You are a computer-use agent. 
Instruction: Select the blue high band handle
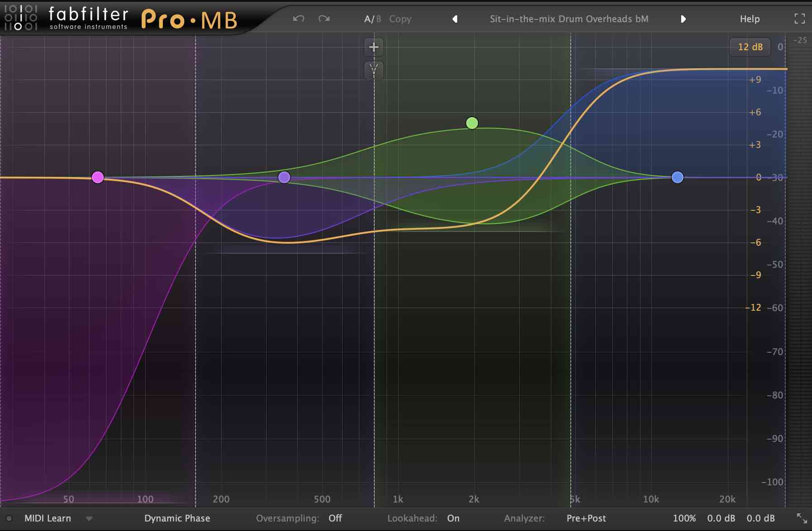pyautogui.click(x=678, y=177)
